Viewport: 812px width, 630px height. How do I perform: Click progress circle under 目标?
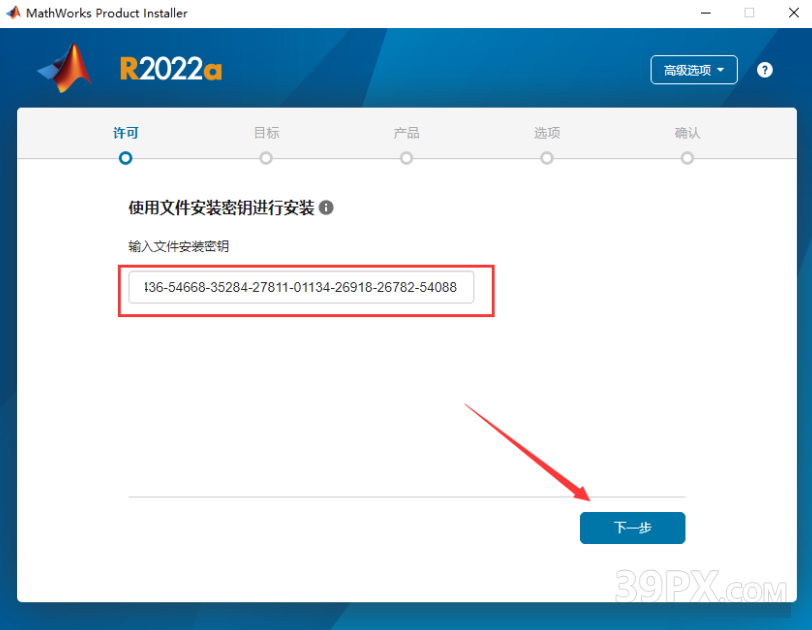tap(266, 158)
